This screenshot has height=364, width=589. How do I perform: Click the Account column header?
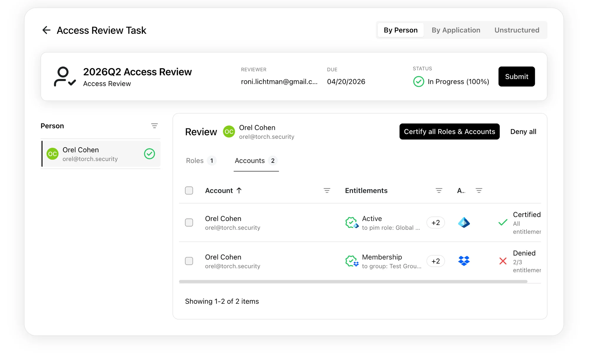click(219, 191)
